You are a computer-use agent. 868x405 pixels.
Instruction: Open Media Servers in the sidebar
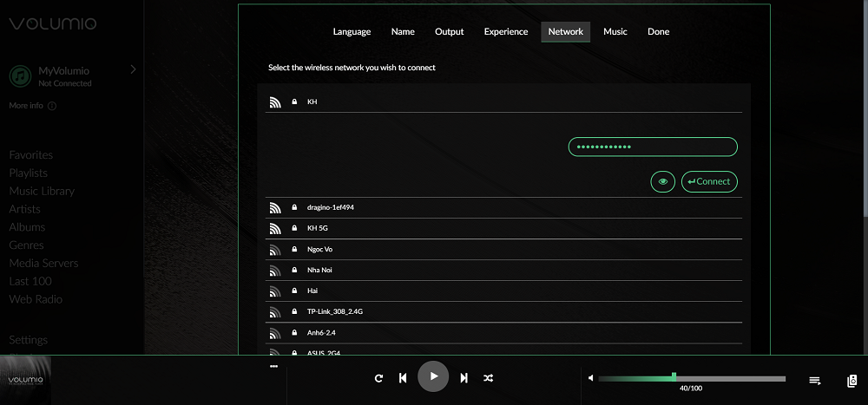(x=43, y=264)
